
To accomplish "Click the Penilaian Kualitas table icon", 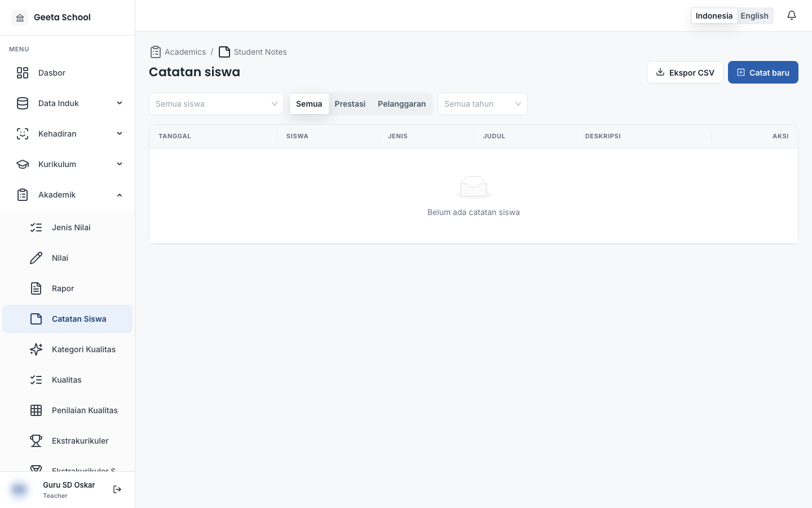I will [x=36, y=410].
